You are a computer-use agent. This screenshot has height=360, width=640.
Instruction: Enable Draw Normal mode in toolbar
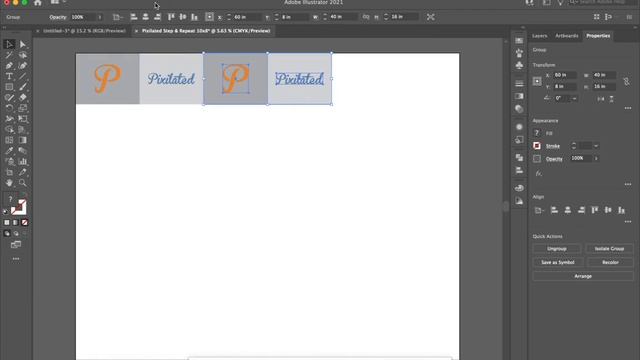[7, 233]
